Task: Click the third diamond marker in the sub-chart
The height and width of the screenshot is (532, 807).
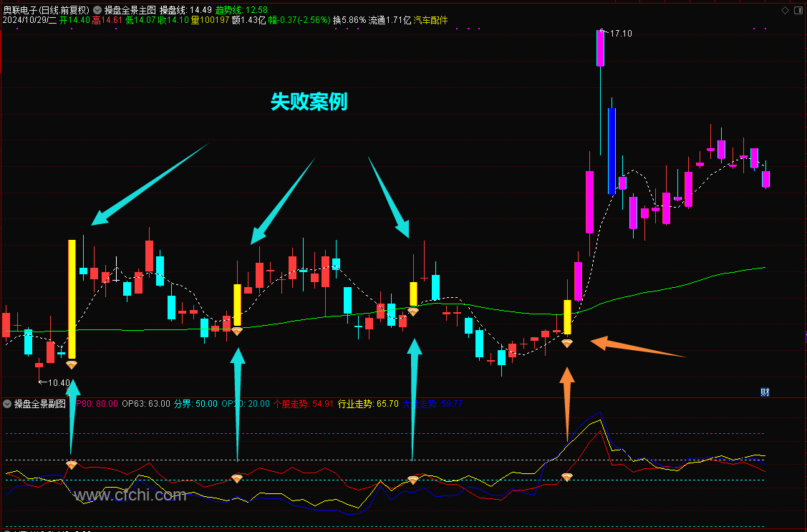Action: [412, 480]
